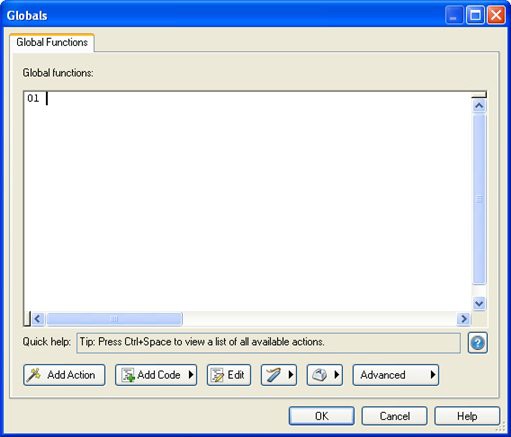Screen dimensions: 511x437
Task: Expand the Advanced menu button
Action: [x=396, y=375]
